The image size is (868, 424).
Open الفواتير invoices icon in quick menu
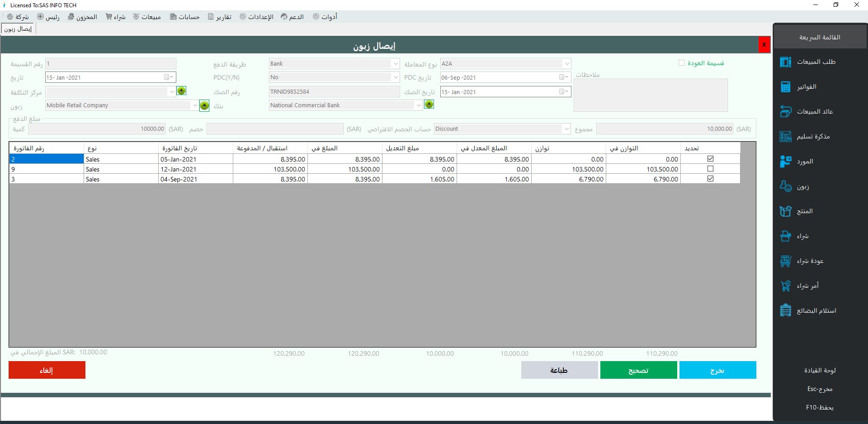click(x=786, y=87)
